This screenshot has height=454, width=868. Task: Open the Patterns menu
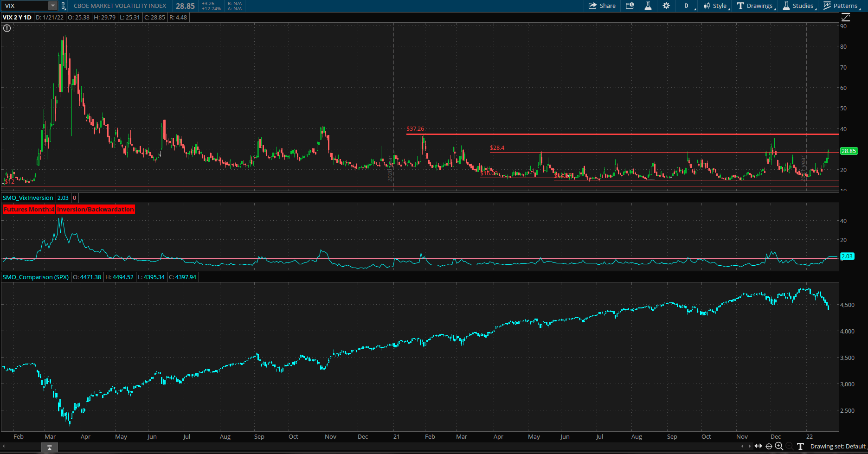click(x=842, y=6)
